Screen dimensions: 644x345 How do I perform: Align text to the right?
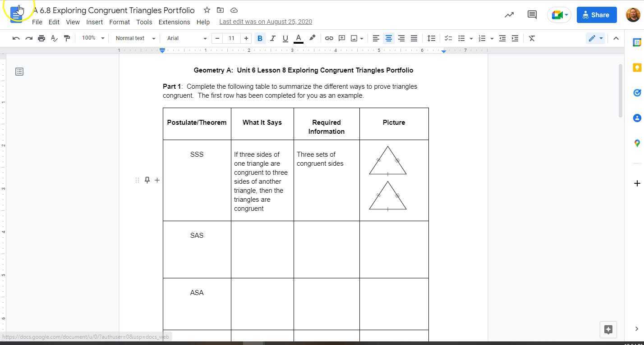[x=401, y=38]
